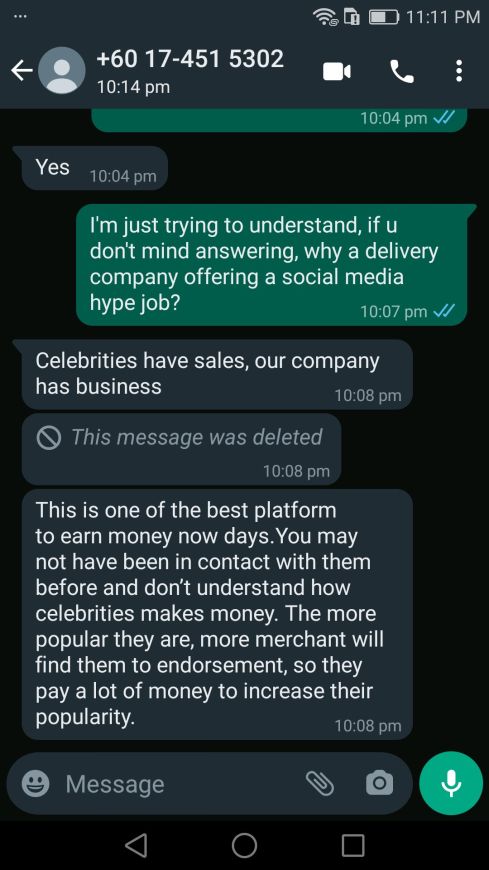Go back using the arrow icon

point(22,71)
